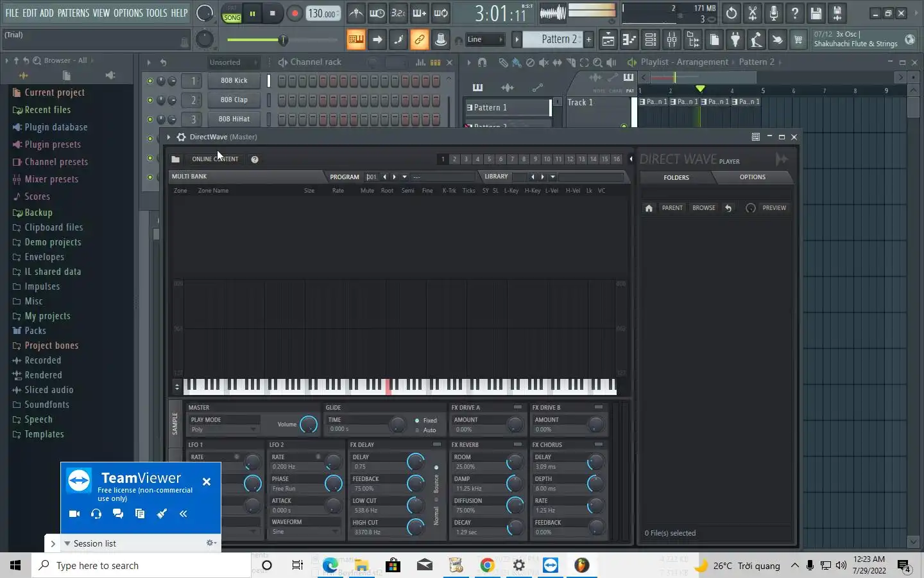Screen dimensions: 924x578
Task: Enable the FX Chorus switch
Action: point(599,444)
